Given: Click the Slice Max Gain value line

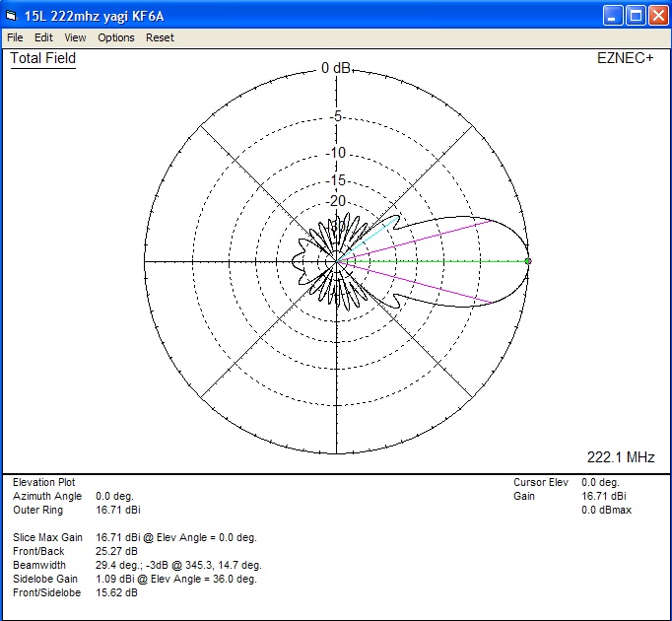Looking at the screenshot, I should click(175, 537).
